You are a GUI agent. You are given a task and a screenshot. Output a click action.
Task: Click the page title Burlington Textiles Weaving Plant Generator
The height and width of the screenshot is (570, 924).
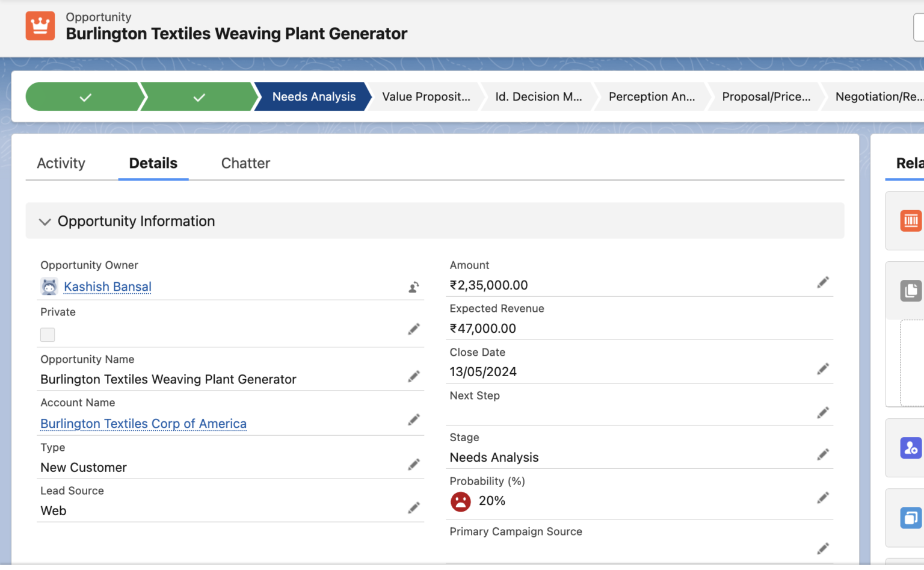click(236, 34)
